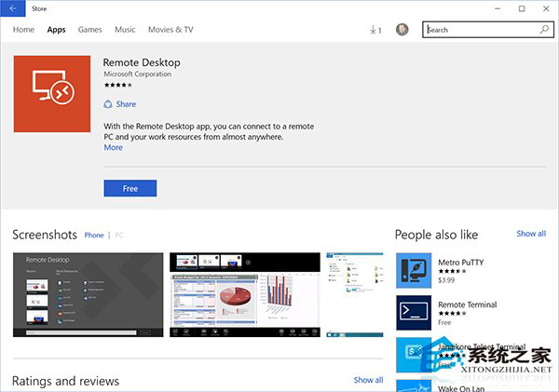Image resolution: width=559 pixels, height=392 pixels.
Task: Show all People also like apps
Action: pyautogui.click(x=531, y=234)
